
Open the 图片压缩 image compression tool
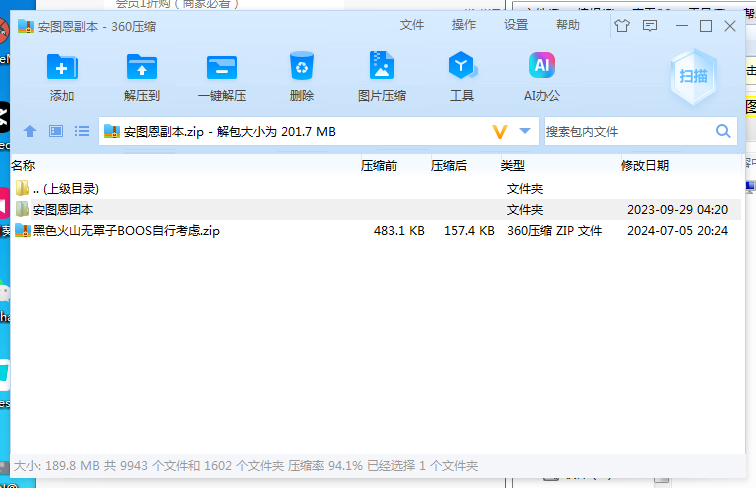point(382,66)
